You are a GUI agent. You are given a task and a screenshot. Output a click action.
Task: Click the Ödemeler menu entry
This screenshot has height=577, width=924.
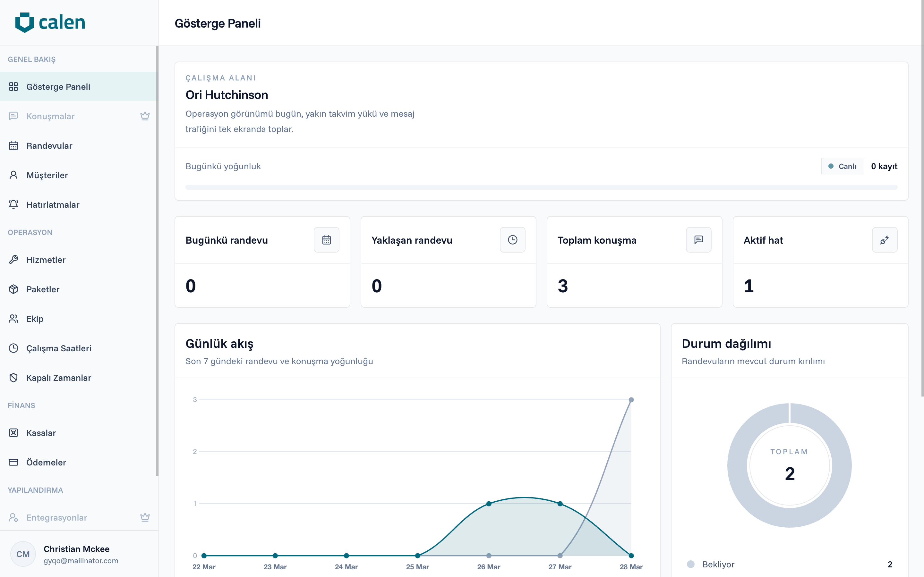point(47,462)
